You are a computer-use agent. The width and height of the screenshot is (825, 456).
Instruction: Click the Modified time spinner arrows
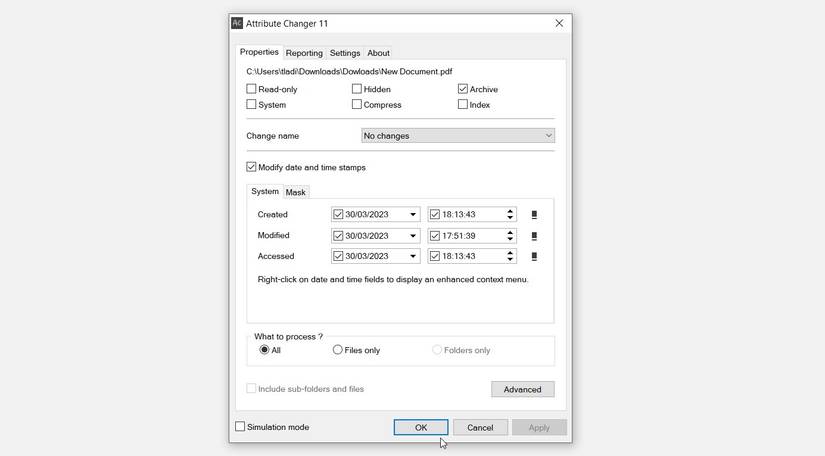[510, 236]
